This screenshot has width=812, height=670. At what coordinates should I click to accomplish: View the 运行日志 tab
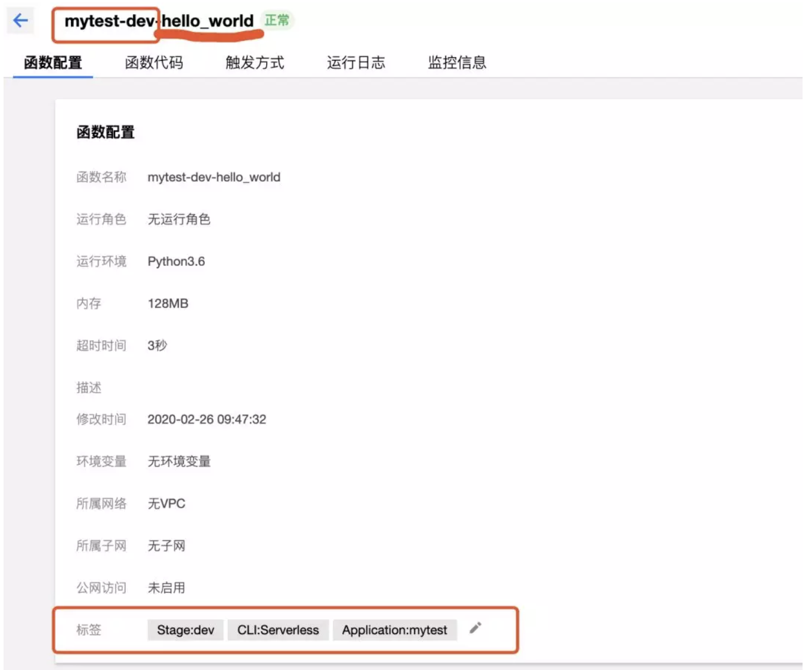coord(355,63)
